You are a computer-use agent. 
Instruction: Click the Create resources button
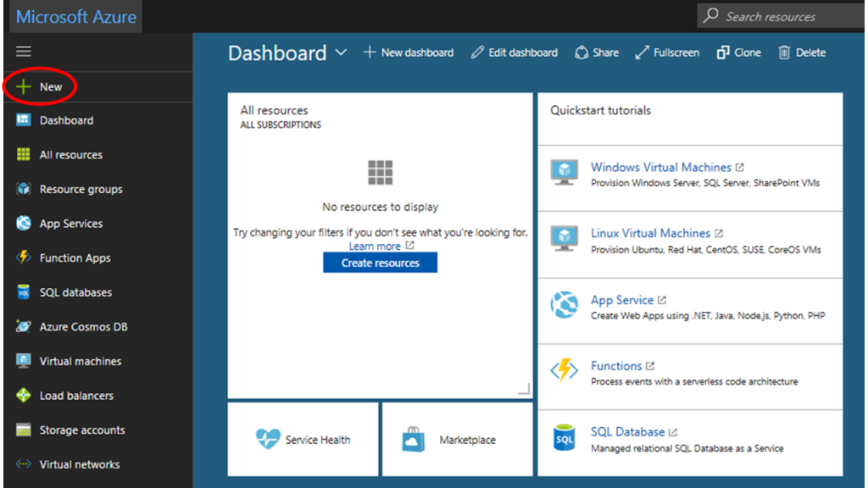(x=380, y=263)
